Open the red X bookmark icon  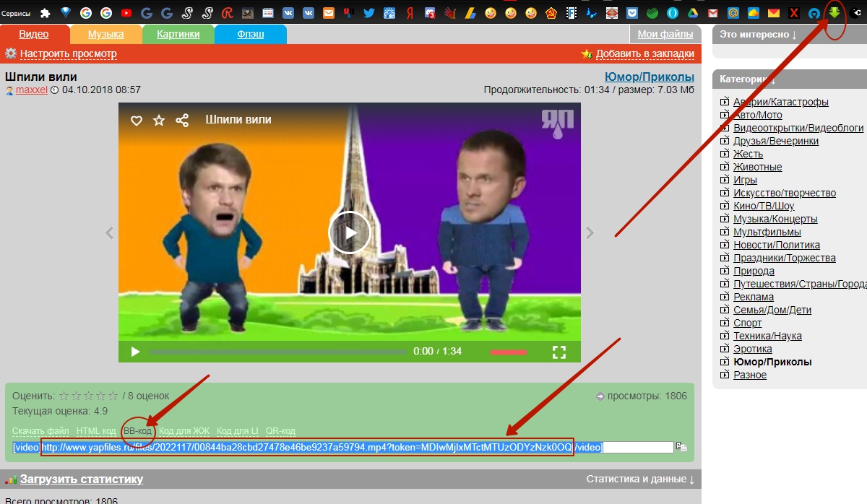794,13
